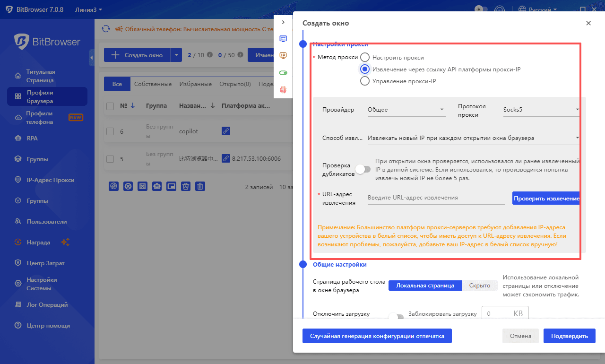
Task: Click the URL-адрес извлечения input field
Action: (435, 197)
